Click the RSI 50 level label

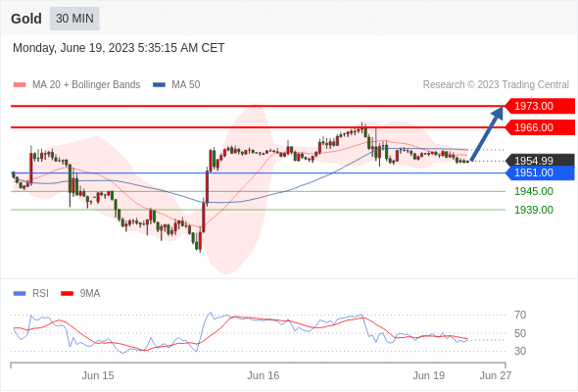click(x=520, y=333)
